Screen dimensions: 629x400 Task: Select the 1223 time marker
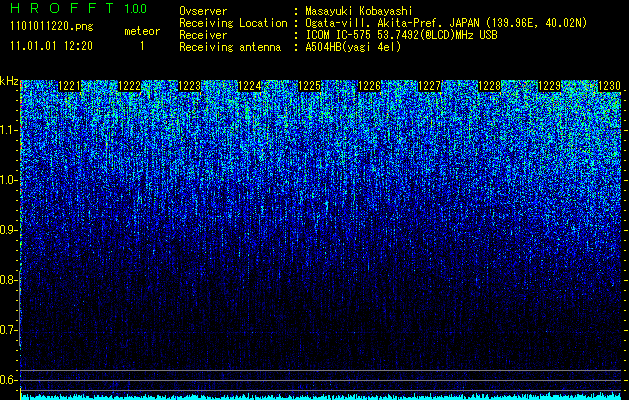point(190,87)
